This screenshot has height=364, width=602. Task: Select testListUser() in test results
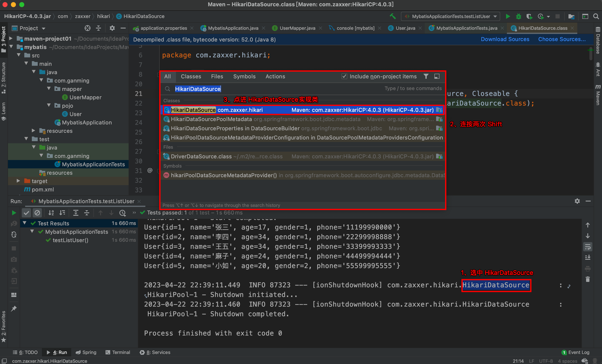70,240
